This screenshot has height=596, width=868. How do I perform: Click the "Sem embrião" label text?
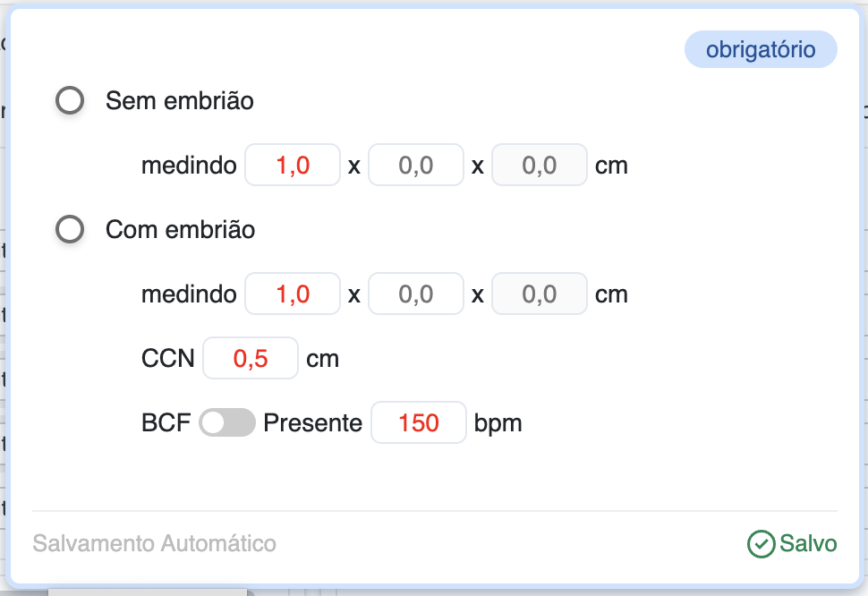click(x=180, y=101)
